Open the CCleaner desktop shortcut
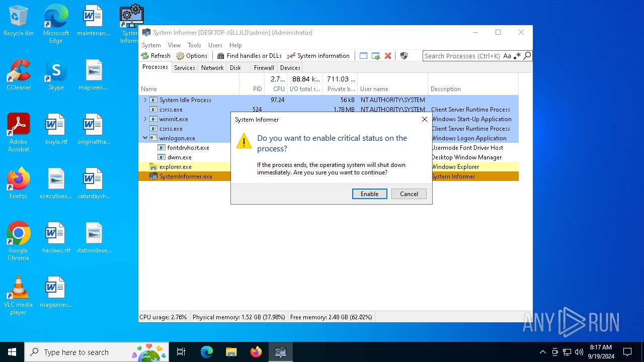The height and width of the screenshot is (362, 644). [x=19, y=75]
